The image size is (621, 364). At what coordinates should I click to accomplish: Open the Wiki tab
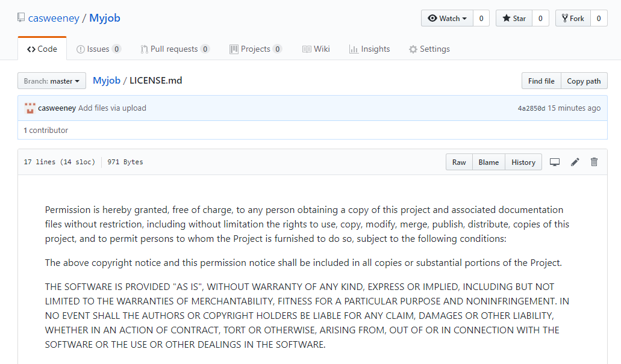click(316, 49)
